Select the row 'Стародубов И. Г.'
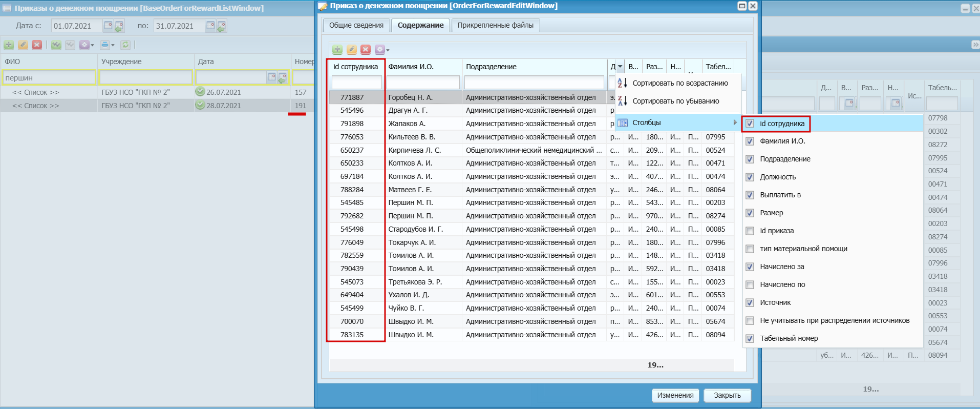This screenshot has height=409, width=980. (531, 229)
